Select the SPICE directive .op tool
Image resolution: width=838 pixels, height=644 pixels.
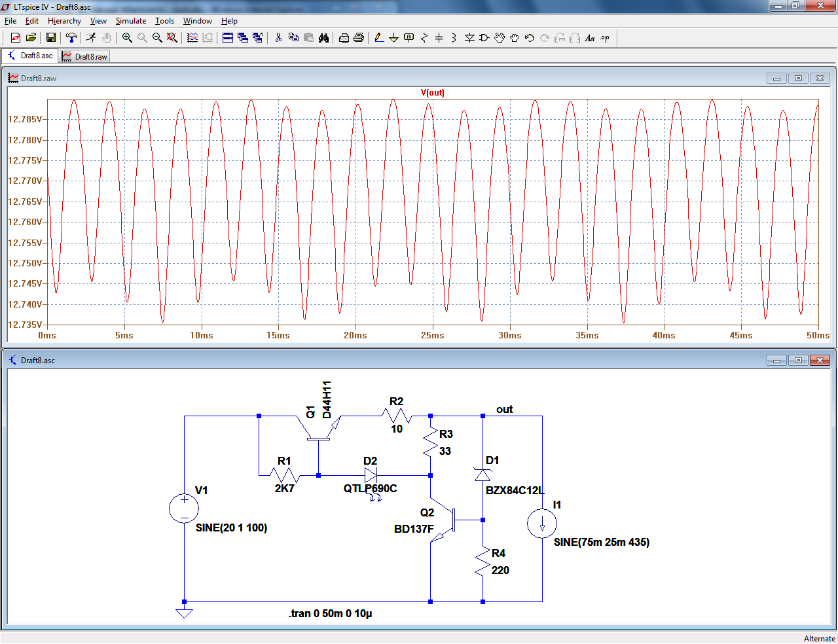pos(605,38)
